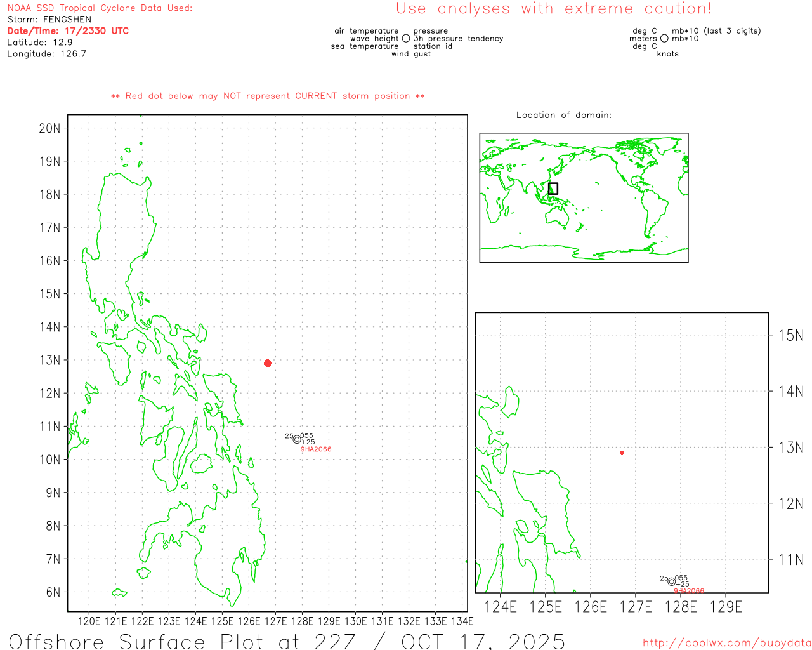The height and width of the screenshot is (650, 812).
Task: Click the black domain box on the world map
Action: (x=553, y=189)
